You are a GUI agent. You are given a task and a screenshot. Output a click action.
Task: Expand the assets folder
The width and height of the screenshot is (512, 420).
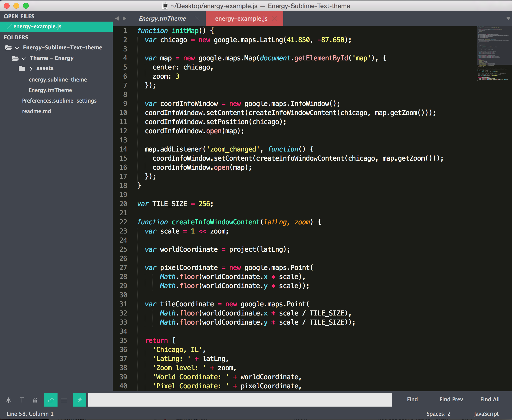click(x=31, y=69)
